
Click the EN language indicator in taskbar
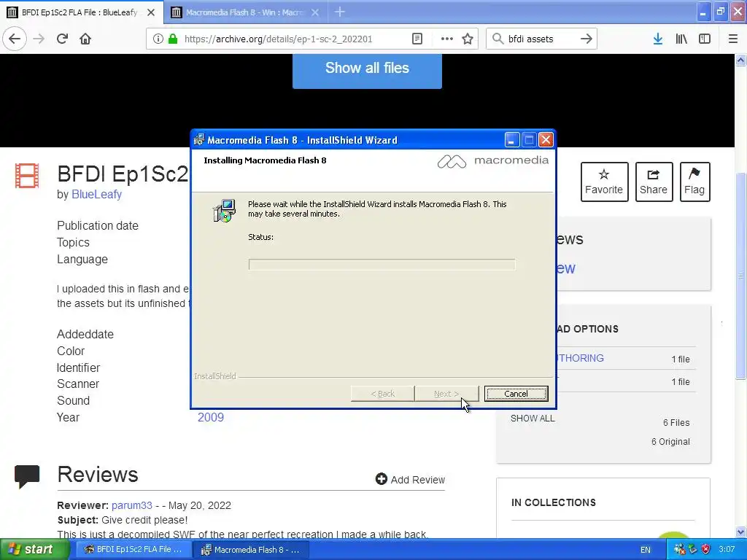(x=645, y=550)
